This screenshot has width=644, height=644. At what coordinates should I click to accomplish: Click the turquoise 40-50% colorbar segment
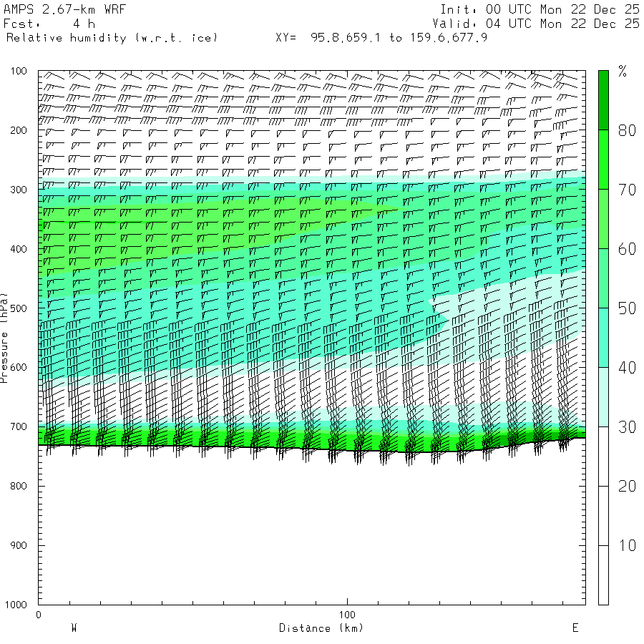[603, 338]
